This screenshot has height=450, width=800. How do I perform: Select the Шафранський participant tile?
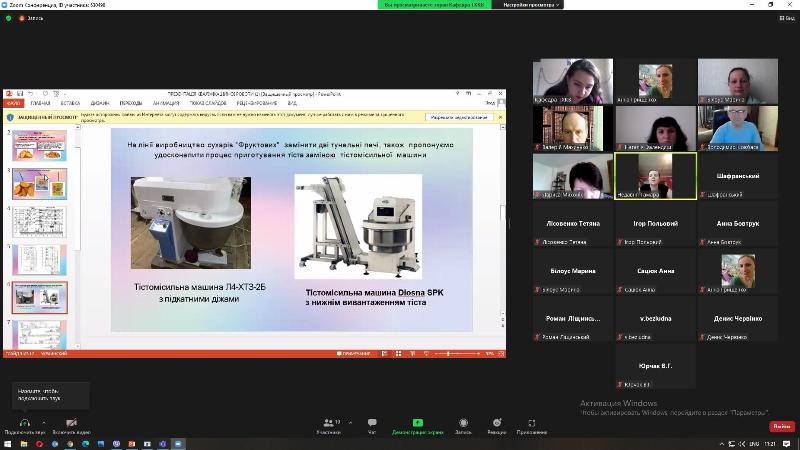(x=738, y=176)
